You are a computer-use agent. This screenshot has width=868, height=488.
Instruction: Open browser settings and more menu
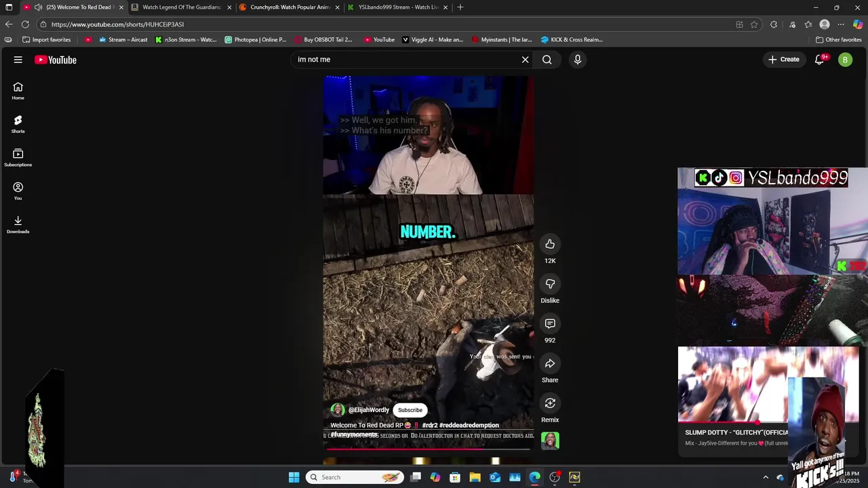(841, 24)
